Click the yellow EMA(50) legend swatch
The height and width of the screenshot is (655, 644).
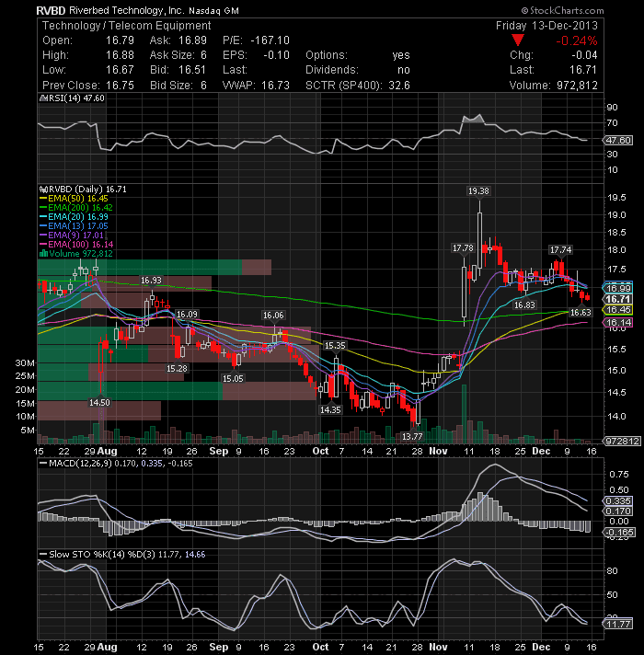[x=43, y=199]
